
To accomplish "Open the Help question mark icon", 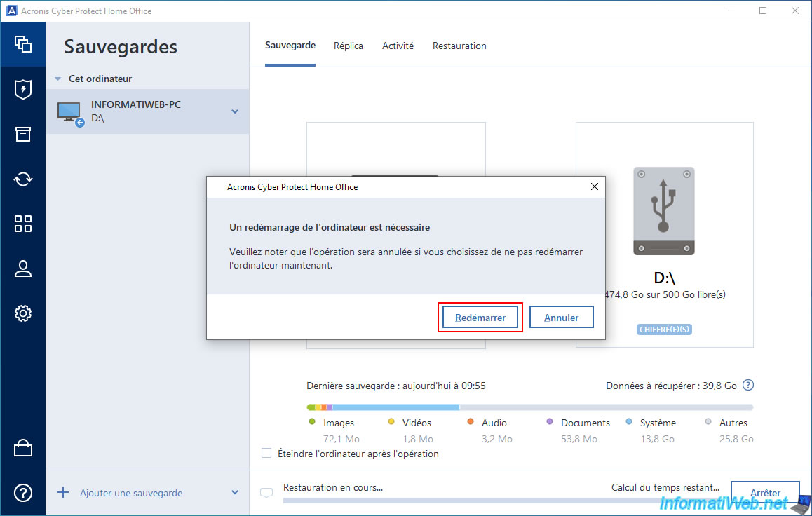I will click(23, 493).
